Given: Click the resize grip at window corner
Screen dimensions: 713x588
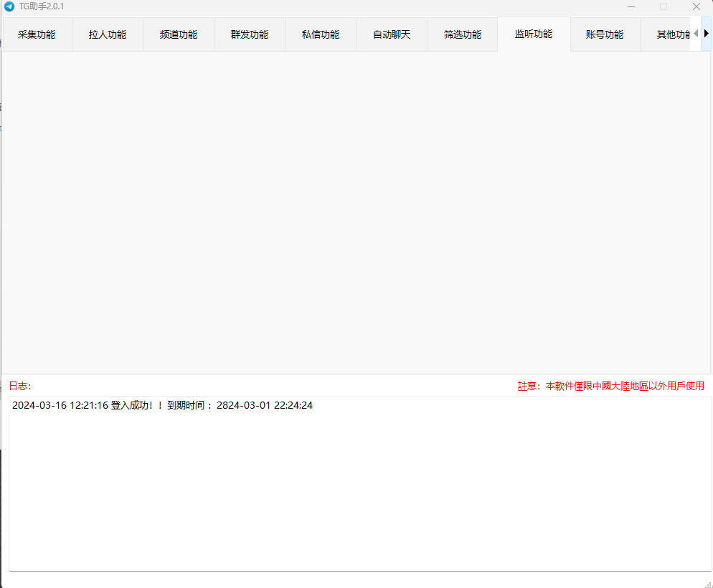Looking at the screenshot, I should (x=707, y=583).
